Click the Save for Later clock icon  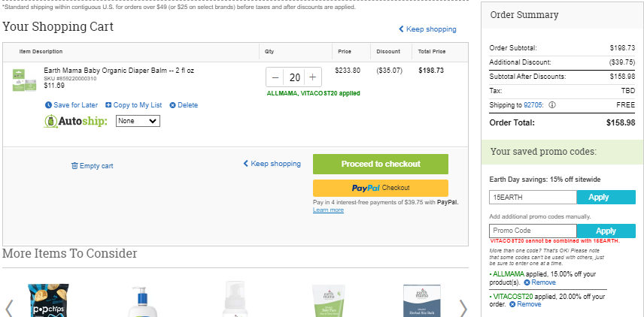48,105
